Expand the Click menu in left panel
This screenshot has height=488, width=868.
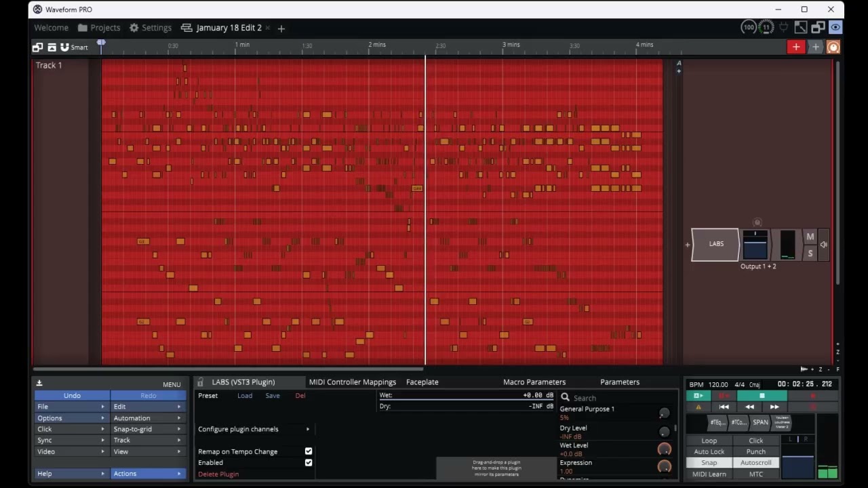click(72, 429)
